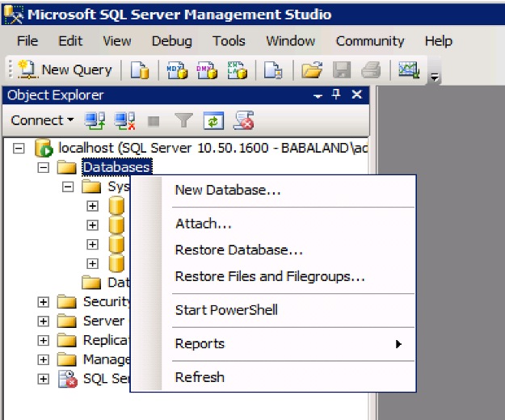Click the Stop square icon
This screenshot has width=505, height=420.
pos(154,121)
